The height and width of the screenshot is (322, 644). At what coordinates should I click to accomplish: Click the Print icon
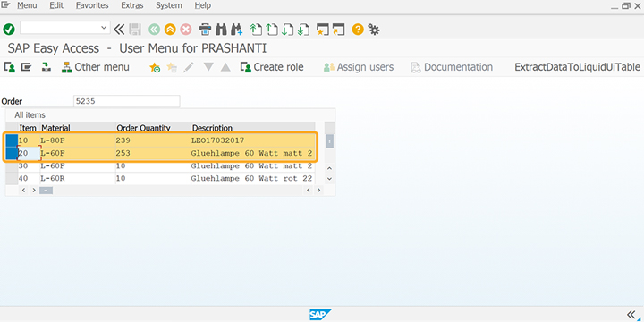point(205,30)
